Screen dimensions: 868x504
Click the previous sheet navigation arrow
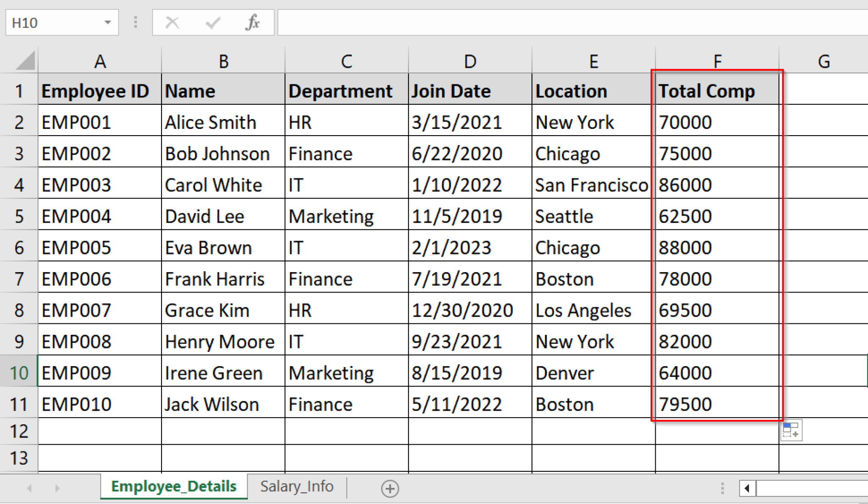tap(29, 488)
